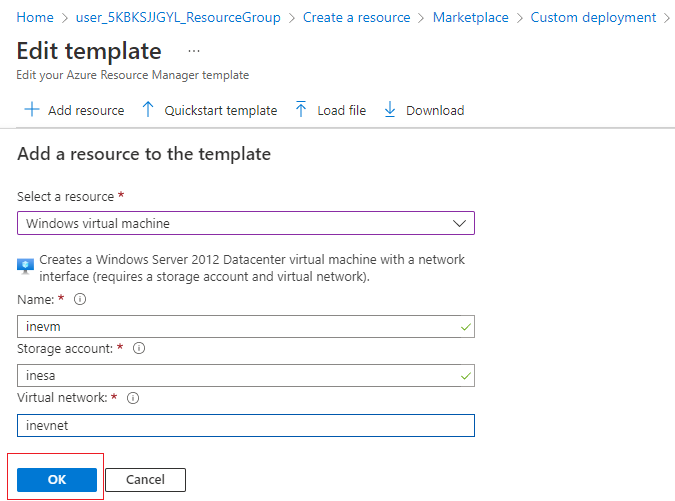Go back to Custom deployment breadcrumb
This screenshot has width=675, height=501.
(593, 17)
